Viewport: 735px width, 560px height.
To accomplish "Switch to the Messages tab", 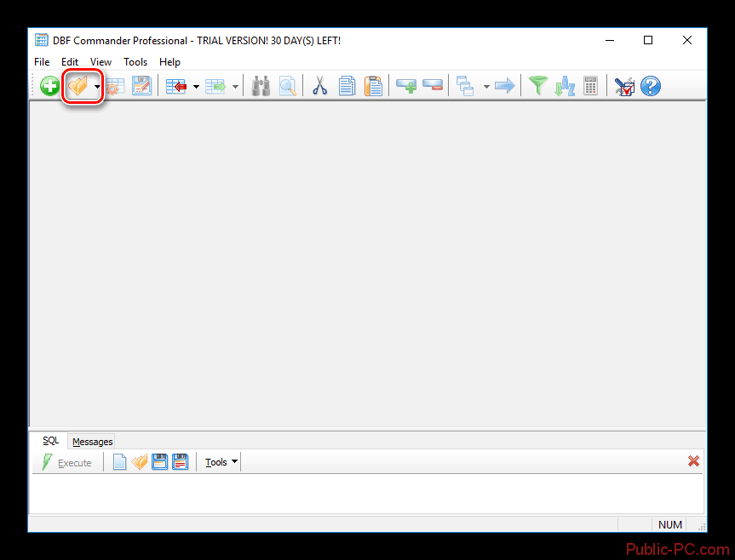I will click(92, 442).
